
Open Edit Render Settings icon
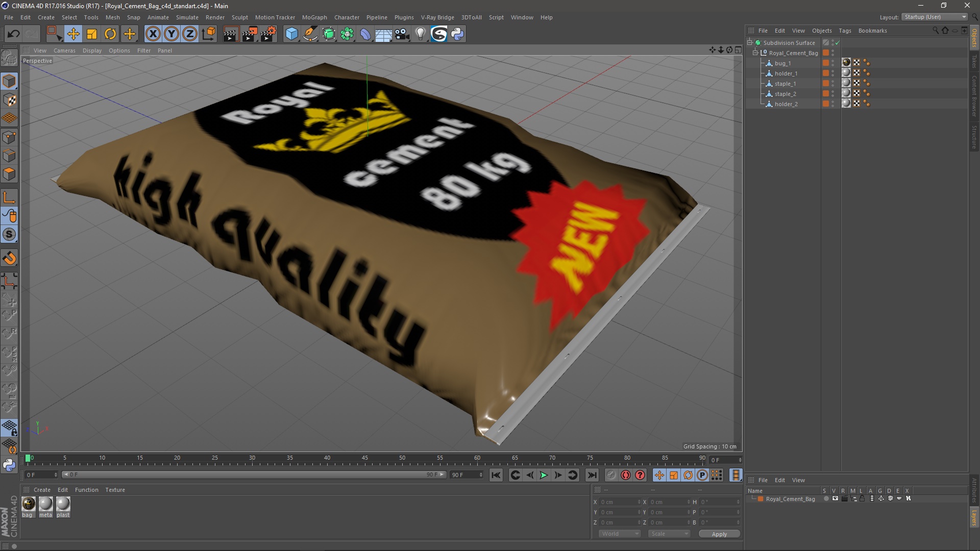coord(268,34)
